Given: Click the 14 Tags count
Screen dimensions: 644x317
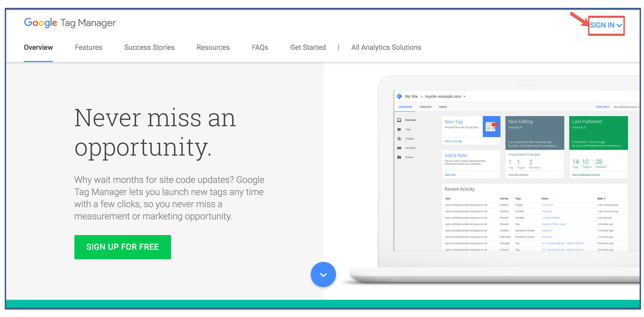Looking at the screenshot, I should click(575, 163).
